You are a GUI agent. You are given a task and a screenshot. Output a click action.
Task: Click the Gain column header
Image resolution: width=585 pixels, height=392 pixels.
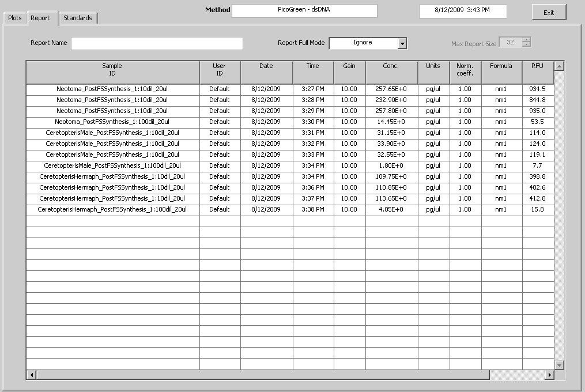tap(350, 73)
